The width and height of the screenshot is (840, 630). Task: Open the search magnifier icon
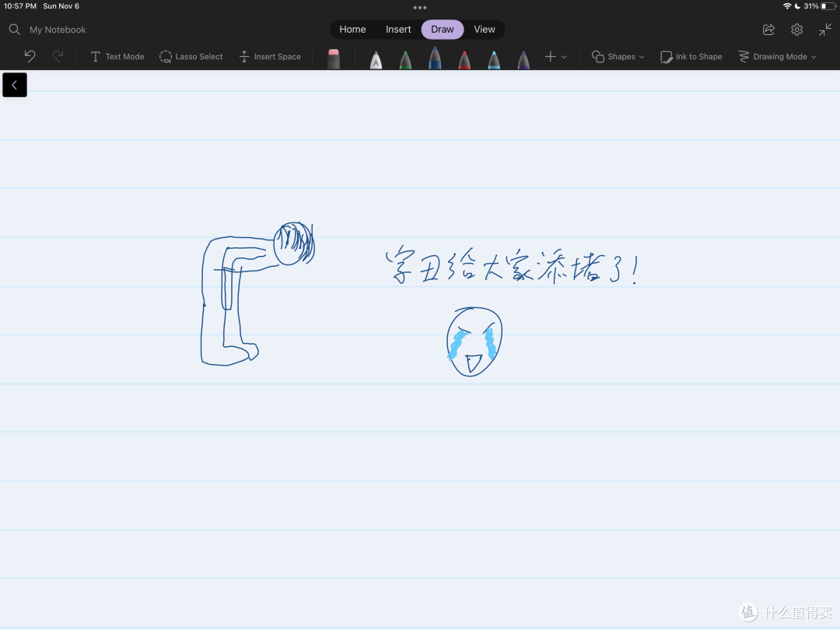click(15, 30)
